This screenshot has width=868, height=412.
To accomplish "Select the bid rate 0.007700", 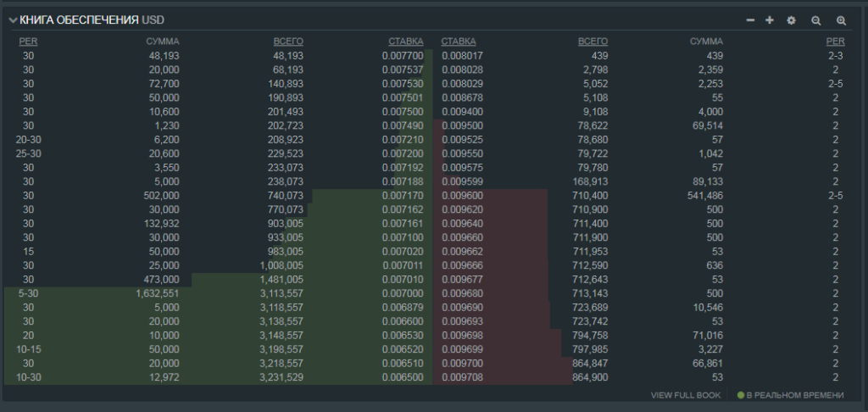I will (403, 55).
